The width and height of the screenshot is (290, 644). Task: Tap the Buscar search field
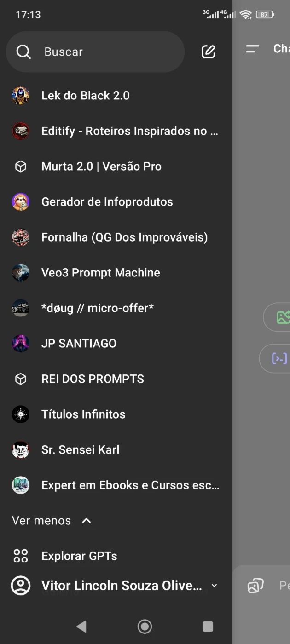[95, 52]
